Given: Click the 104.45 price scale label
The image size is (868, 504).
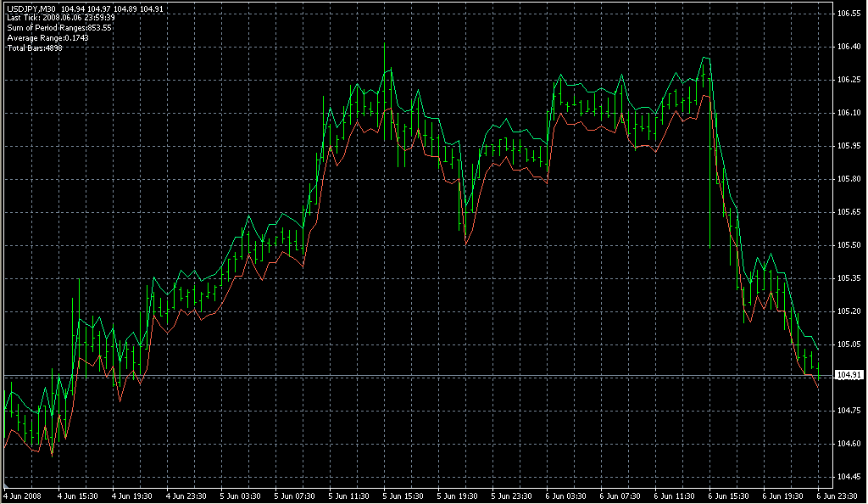Looking at the screenshot, I should (x=849, y=477).
